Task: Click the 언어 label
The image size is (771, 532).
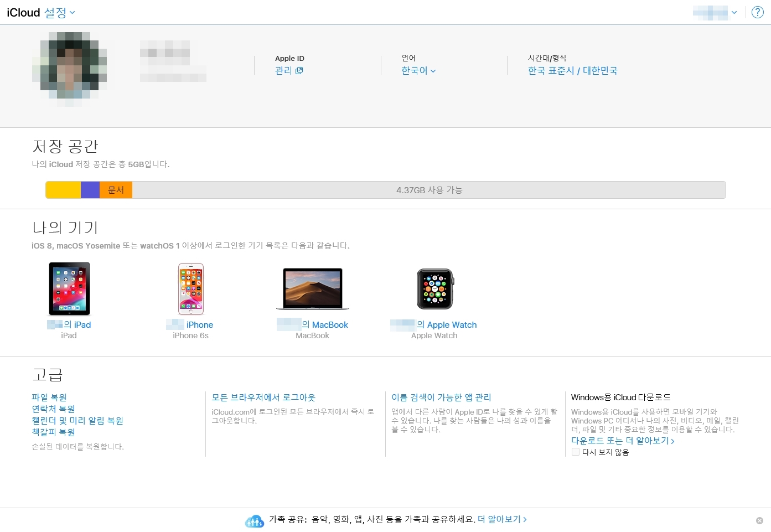Action: pyautogui.click(x=408, y=58)
